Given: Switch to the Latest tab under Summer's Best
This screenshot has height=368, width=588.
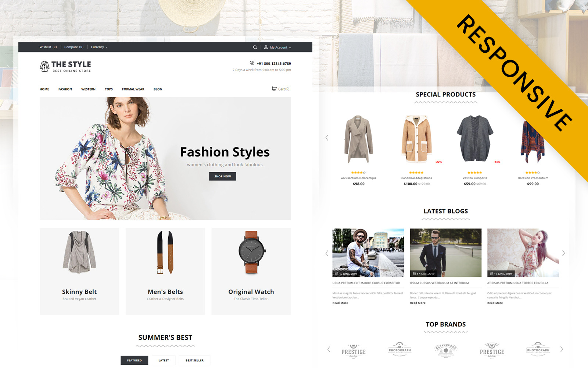Looking at the screenshot, I should (x=163, y=360).
